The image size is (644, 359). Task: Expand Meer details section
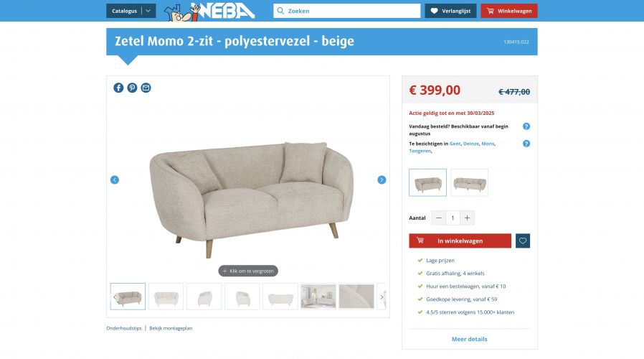[470, 339]
